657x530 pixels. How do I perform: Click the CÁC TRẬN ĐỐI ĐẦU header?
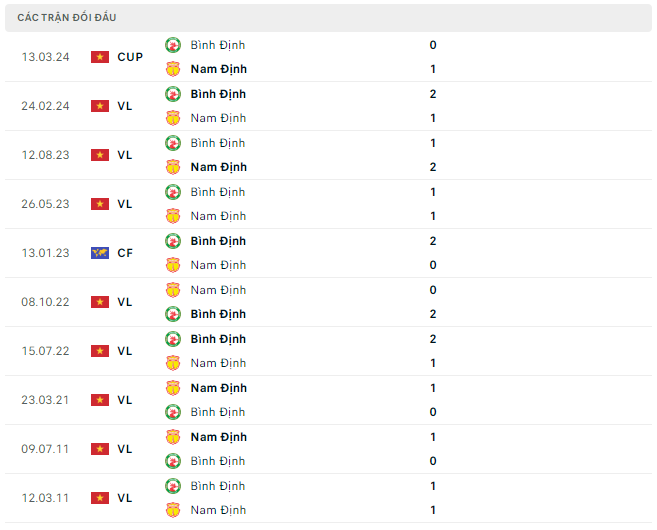tap(67, 18)
